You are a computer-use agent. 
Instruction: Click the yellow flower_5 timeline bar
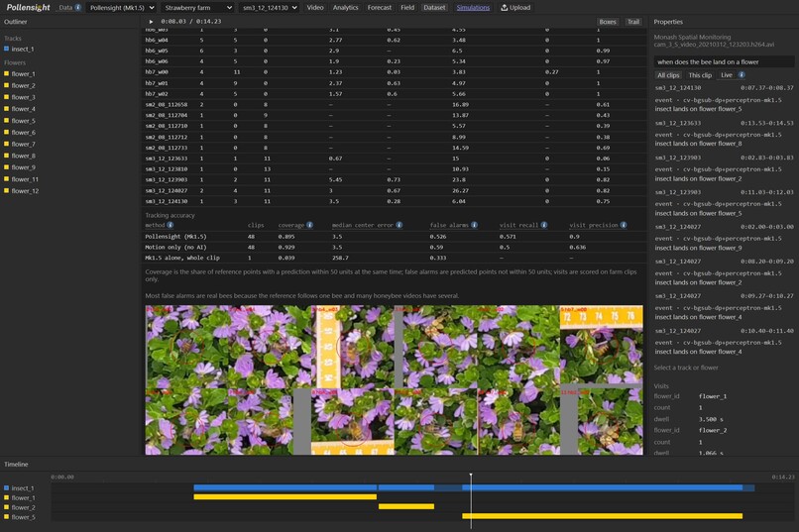pyautogui.click(x=603, y=516)
